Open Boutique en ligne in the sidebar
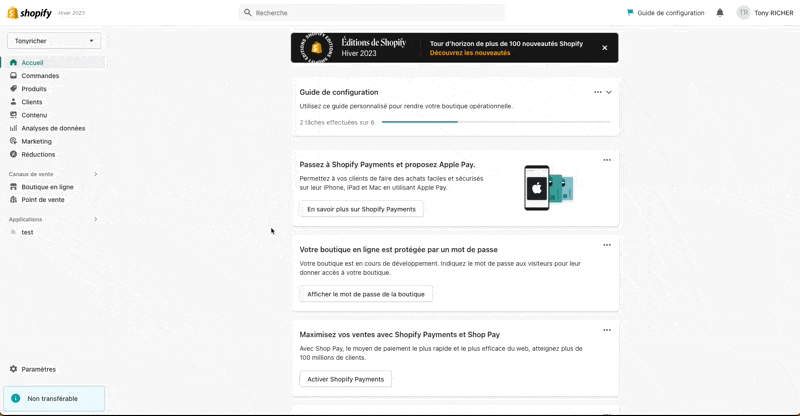This screenshot has height=416, width=800. click(x=47, y=187)
